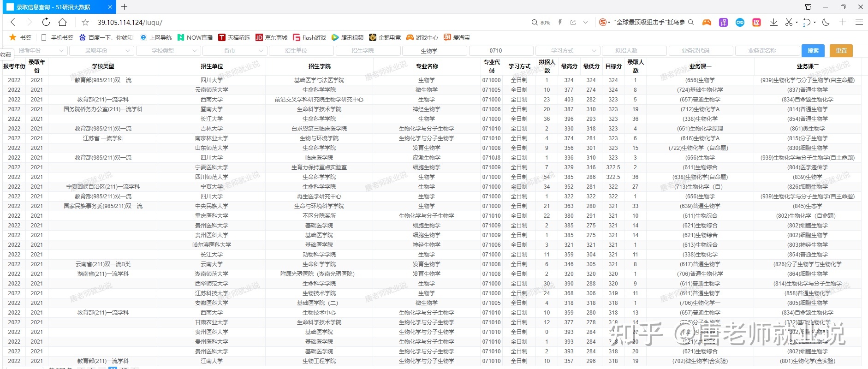This screenshot has height=369, width=868.
Task: Go to the browser home page icon
Action: tap(63, 22)
